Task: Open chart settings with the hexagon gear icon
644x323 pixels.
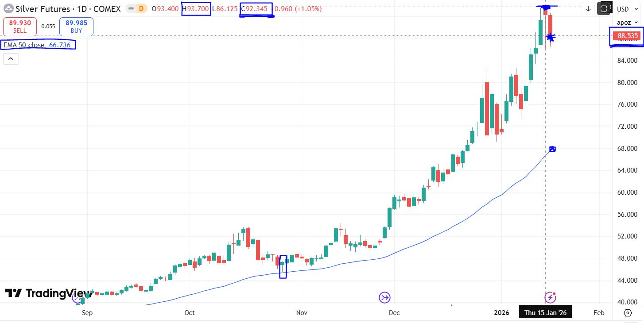Action: (x=628, y=313)
